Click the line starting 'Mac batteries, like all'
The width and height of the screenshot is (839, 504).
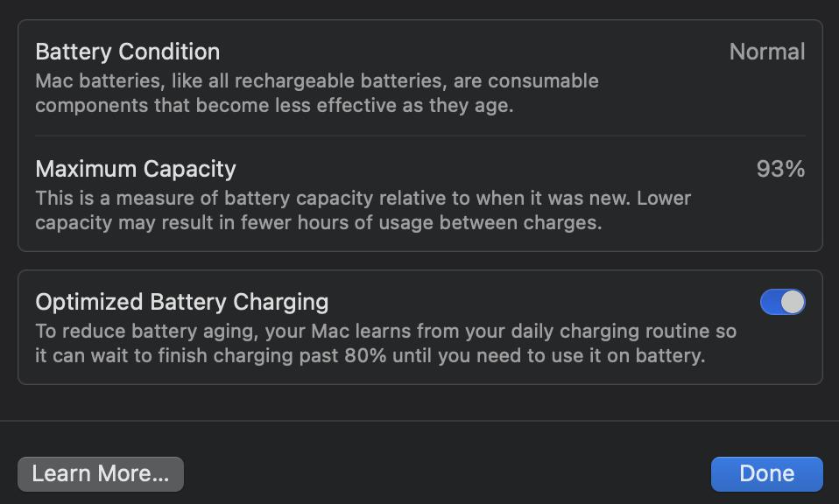pos(317,81)
